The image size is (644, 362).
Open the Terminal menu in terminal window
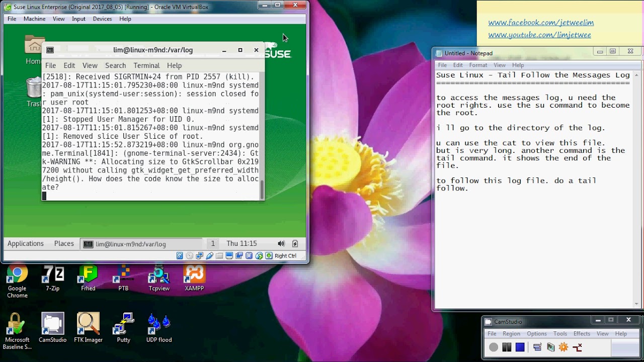coord(146,65)
